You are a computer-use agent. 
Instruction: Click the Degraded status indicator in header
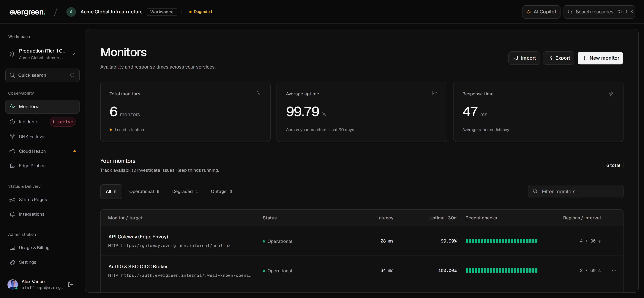[201, 12]
